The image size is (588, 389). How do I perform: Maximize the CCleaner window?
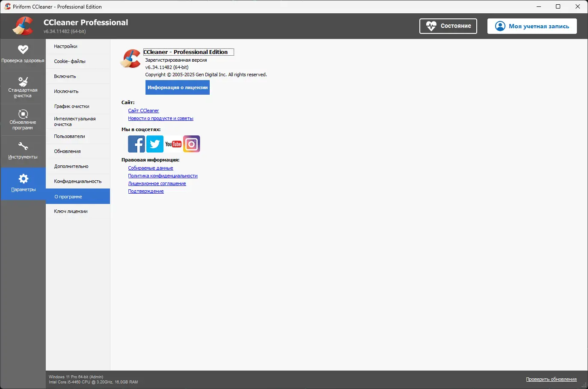tap(558, 6)
